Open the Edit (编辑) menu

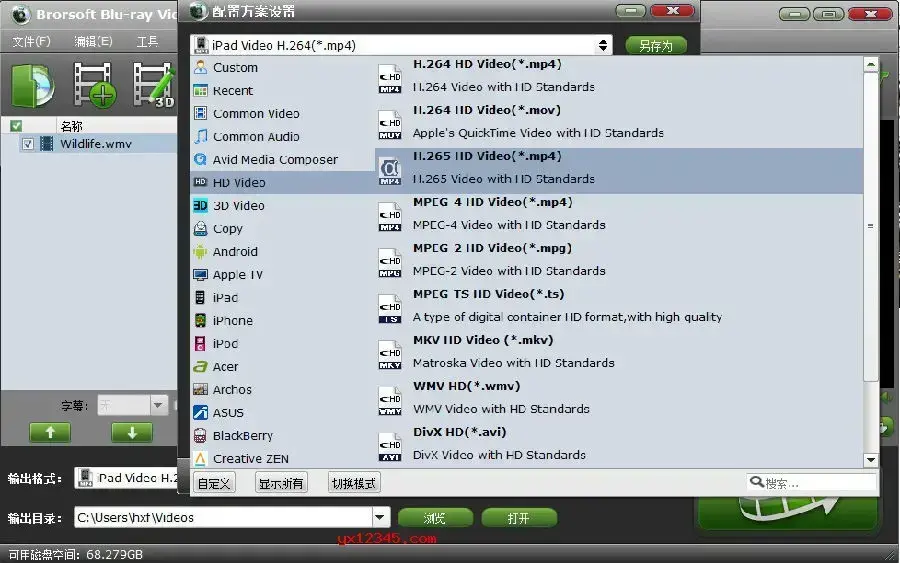tap(93, 41)
